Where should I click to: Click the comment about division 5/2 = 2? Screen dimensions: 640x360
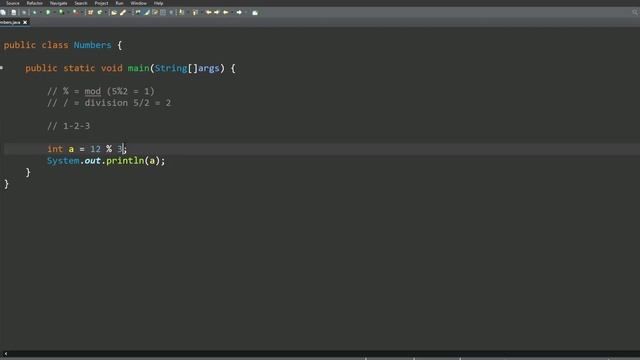click(109, 103)
